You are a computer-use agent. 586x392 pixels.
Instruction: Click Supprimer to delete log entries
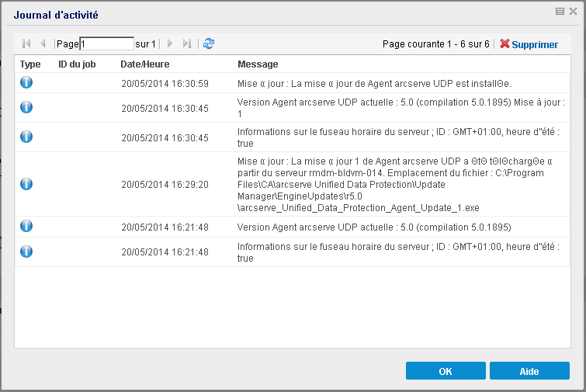click(x=529, y=44)
